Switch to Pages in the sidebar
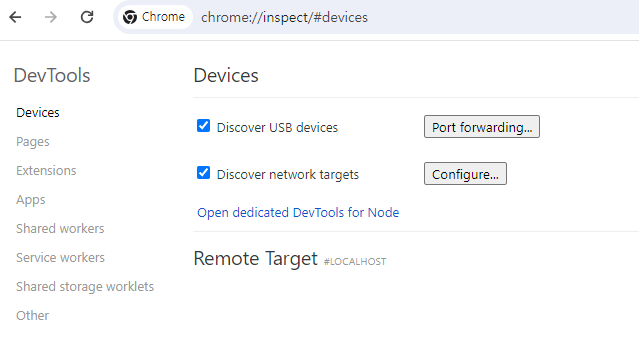639x364 pixels. point(33,142)
